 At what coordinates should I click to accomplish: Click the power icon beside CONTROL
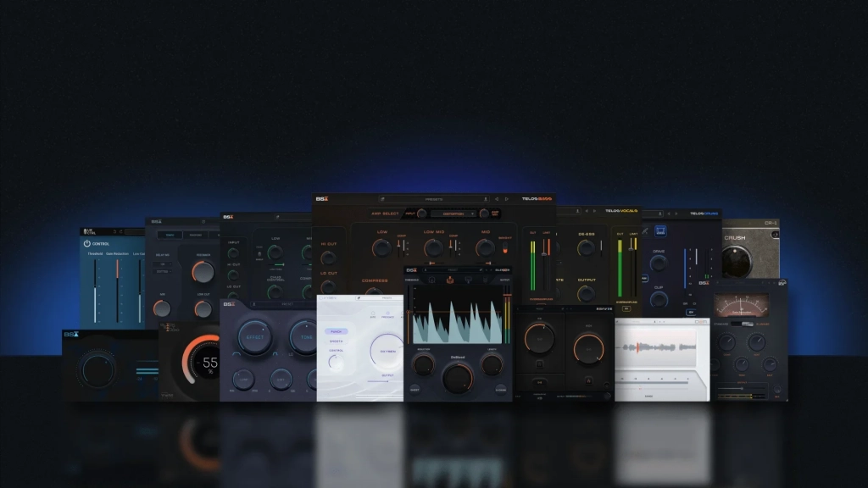(x=87, y=243)
